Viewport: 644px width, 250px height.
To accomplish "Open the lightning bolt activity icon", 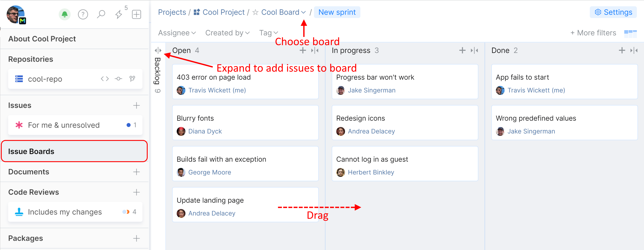I will [119, 14].
